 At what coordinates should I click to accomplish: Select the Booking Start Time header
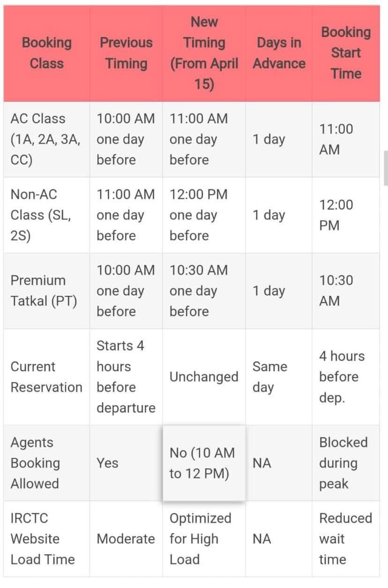pyautogui.click(x=346, y=53)
